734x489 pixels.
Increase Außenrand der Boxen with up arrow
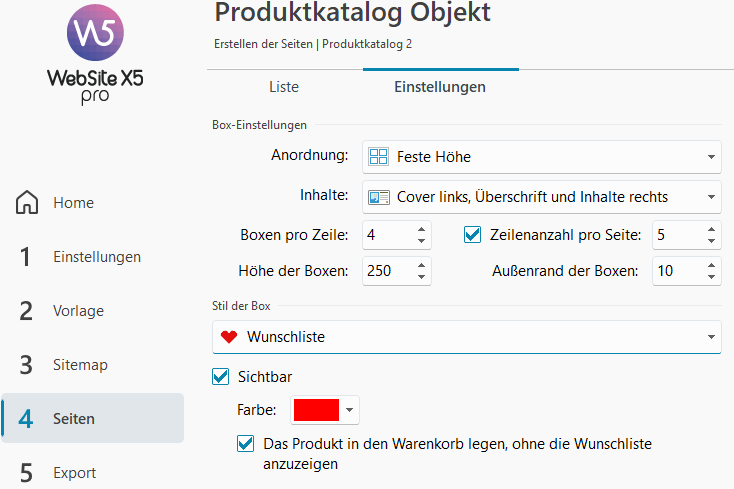point(711,265)
